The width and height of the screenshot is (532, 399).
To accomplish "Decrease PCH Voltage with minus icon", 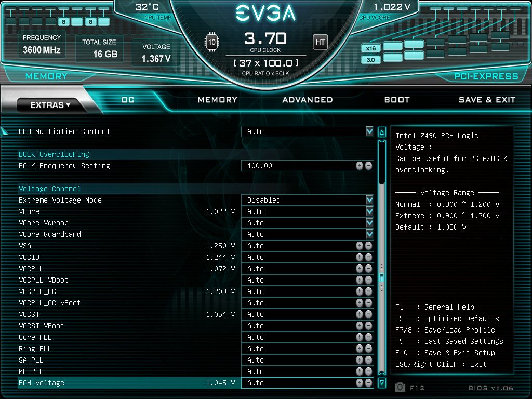I will [x=368, y=383].
